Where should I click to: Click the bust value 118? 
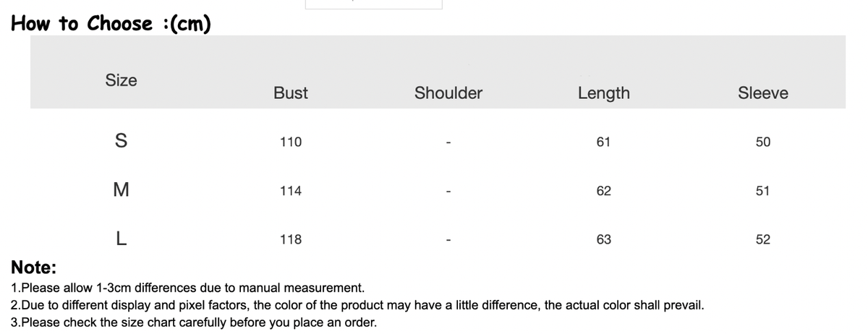coord(291,239)
